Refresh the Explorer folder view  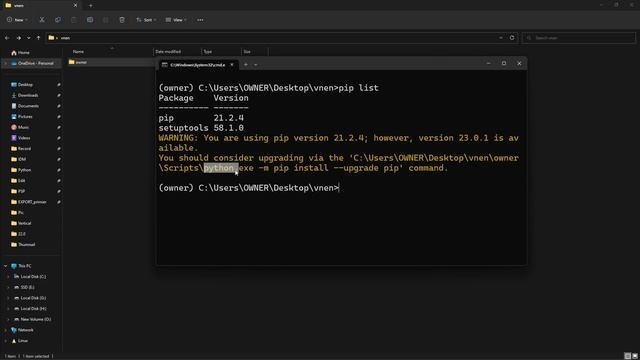[x=512, y=38]
